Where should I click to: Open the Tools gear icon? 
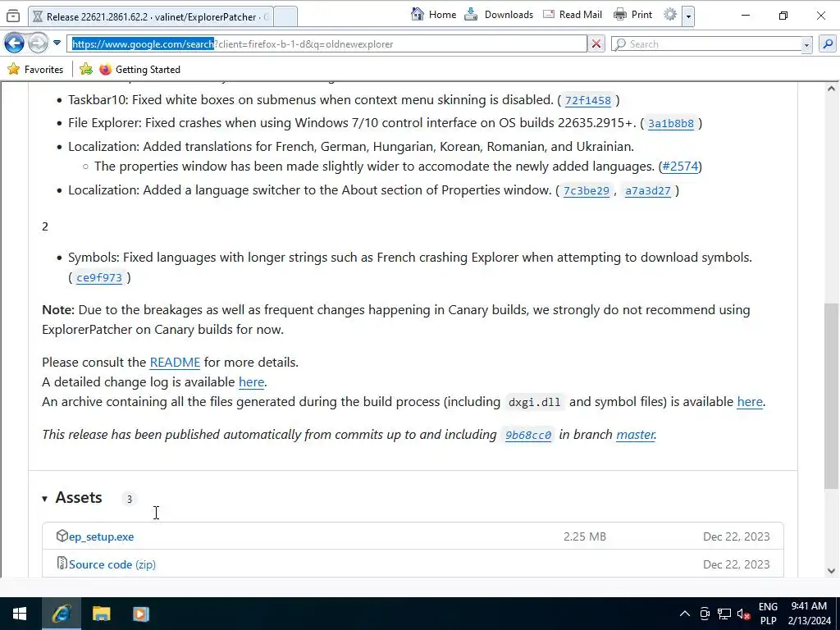(x=669, y=15)
